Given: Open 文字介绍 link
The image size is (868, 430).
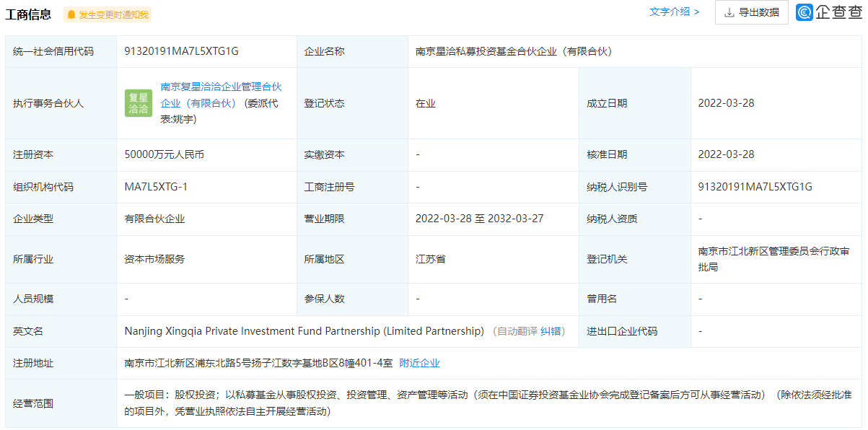Looking at the screenshot, I should tap(674, 12).
